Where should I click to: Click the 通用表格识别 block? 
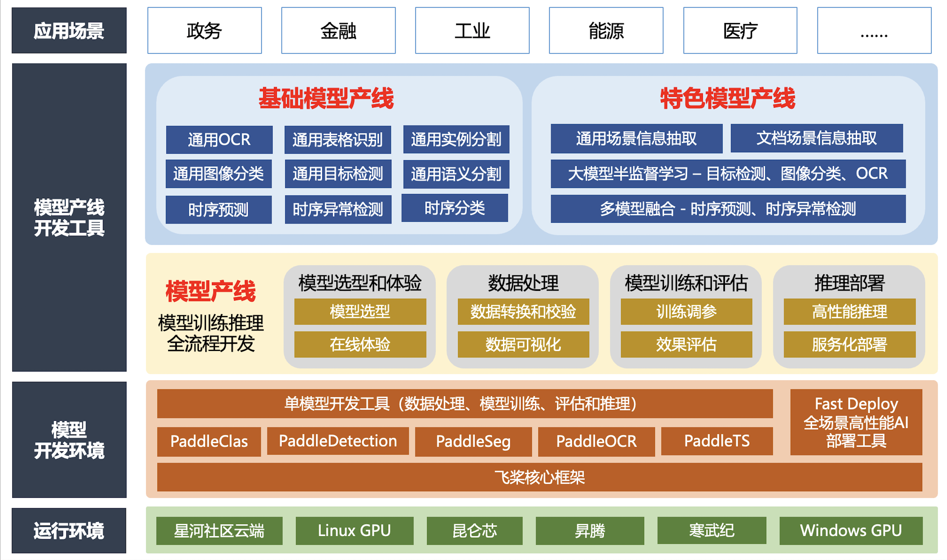tap(338, 140)
